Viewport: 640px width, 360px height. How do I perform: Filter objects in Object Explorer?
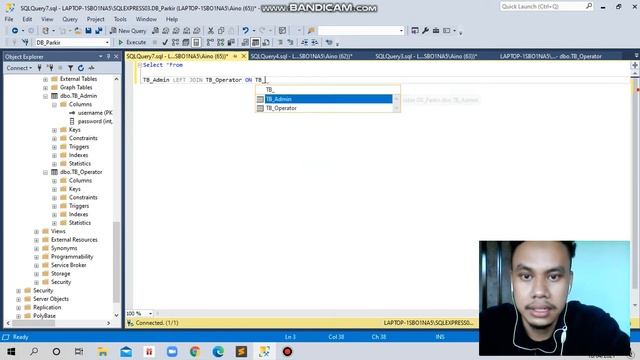point(70,68)
